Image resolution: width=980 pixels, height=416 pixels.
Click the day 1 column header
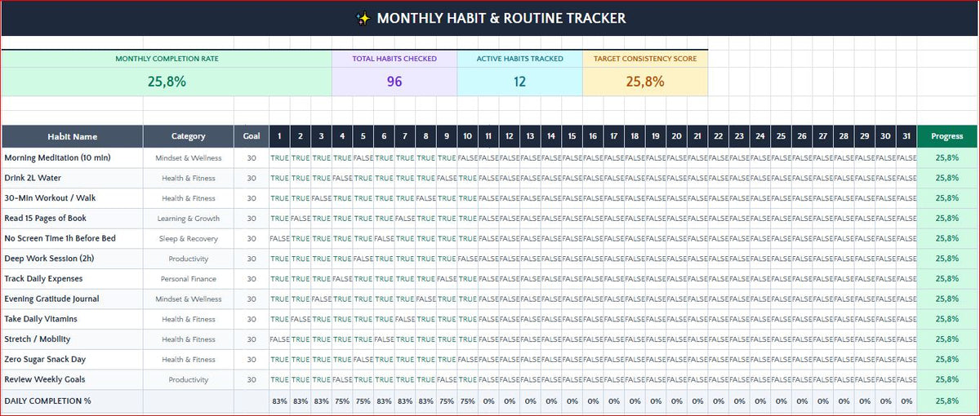pos(279,136)
